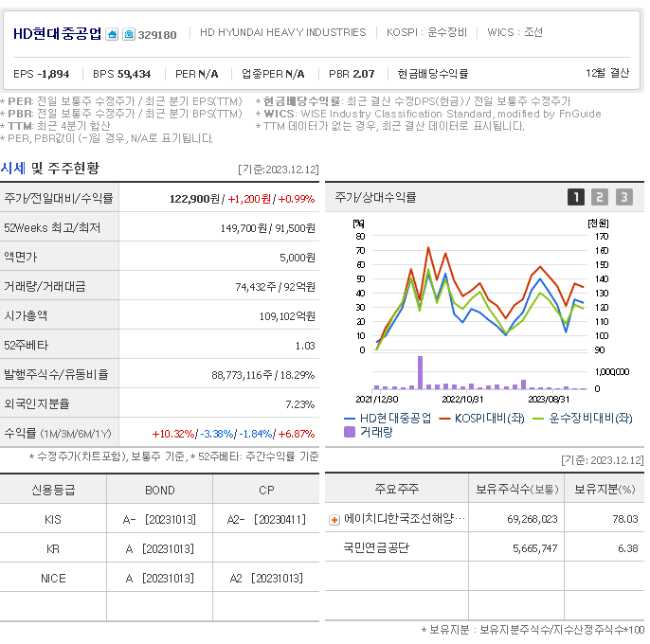Click the +10.32% one-month return
Image resolution: width=650 pixels, height=644 pixels.
[173, 434]
